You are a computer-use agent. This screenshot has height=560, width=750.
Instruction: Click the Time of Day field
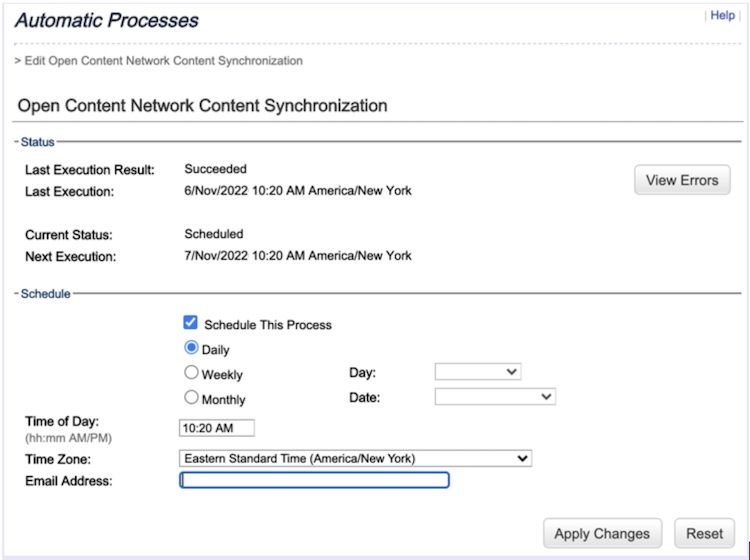[x=217, y=428]
